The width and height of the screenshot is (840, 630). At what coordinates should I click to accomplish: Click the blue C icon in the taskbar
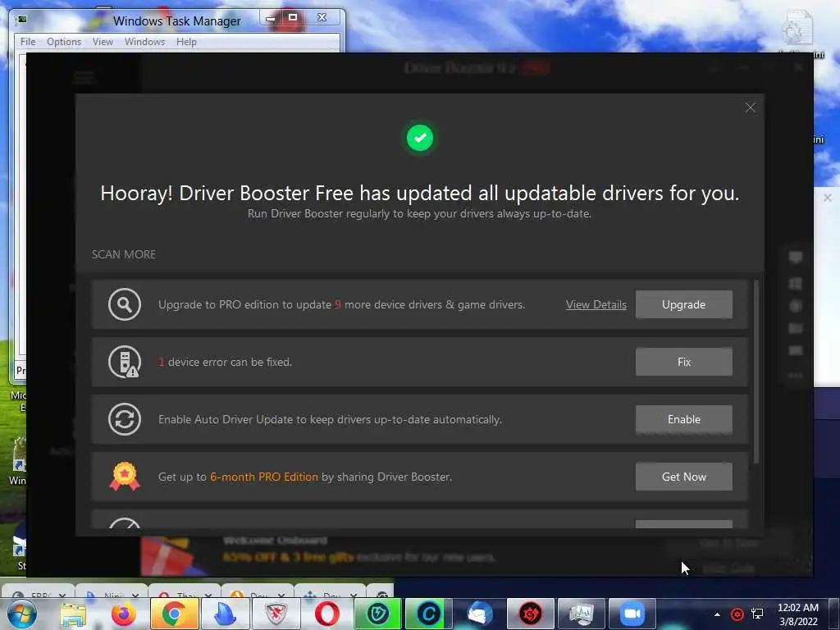coord(428,614)
